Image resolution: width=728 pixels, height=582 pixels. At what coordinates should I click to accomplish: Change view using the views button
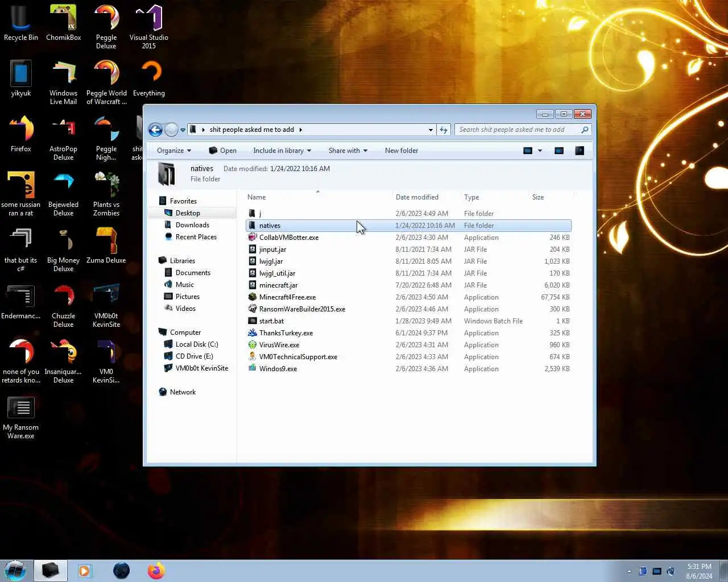[528, 151]
